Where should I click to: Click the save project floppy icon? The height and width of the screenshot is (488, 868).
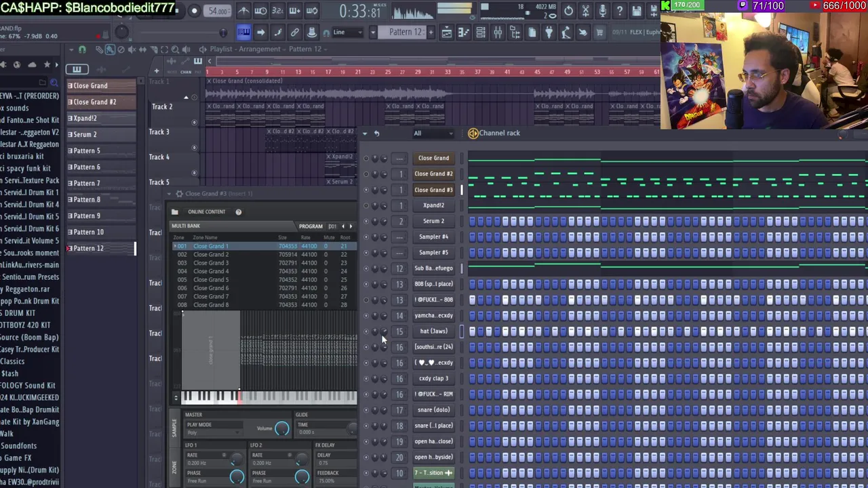tap(636, 11)
